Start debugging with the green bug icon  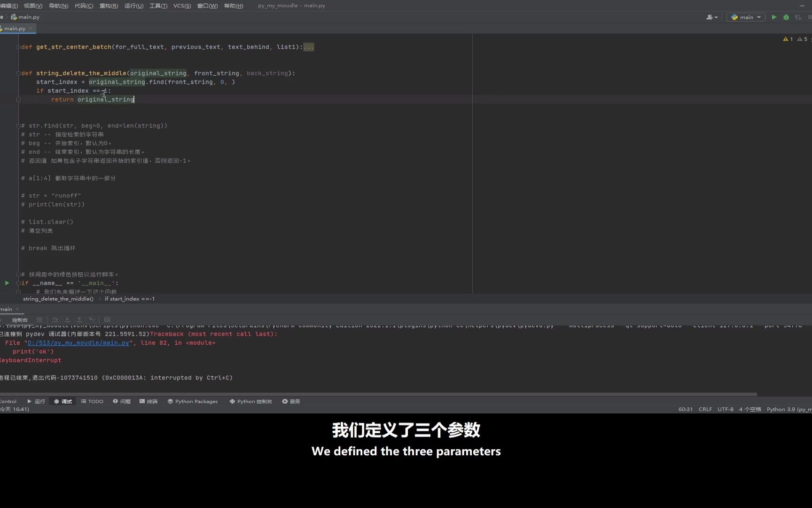pyautogui.click(x=786, y=17)
